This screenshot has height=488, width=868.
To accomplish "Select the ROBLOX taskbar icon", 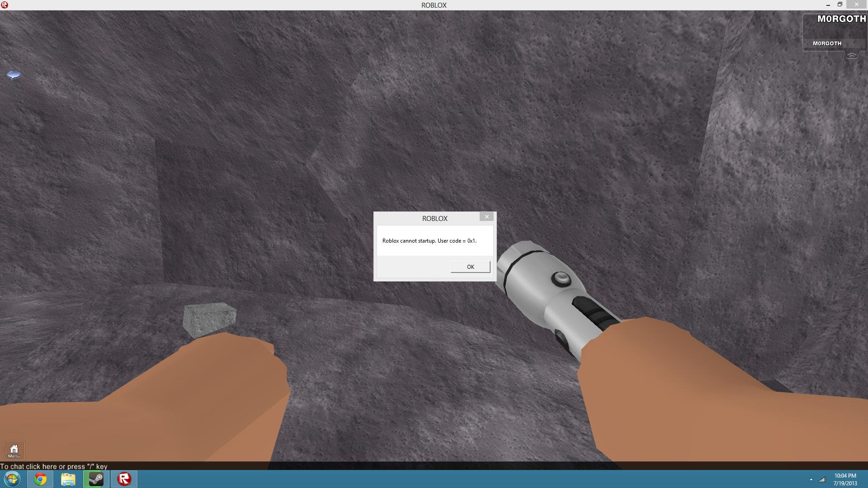I will point(124,479).
